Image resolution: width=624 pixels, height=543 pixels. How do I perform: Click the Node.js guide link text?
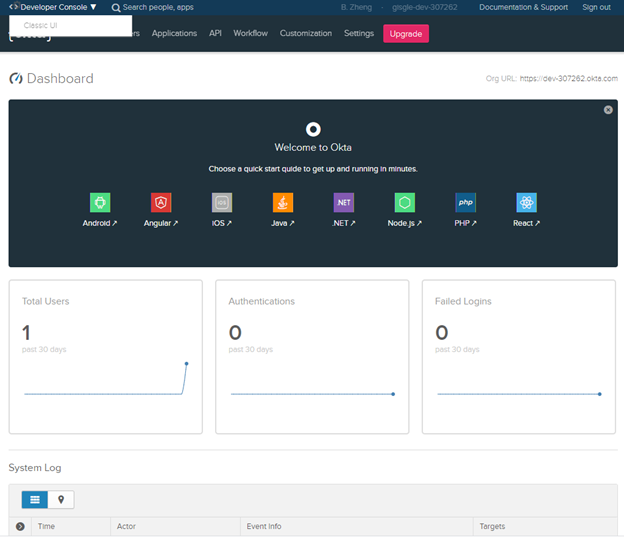pyautogui.click(x=405, y=223)
